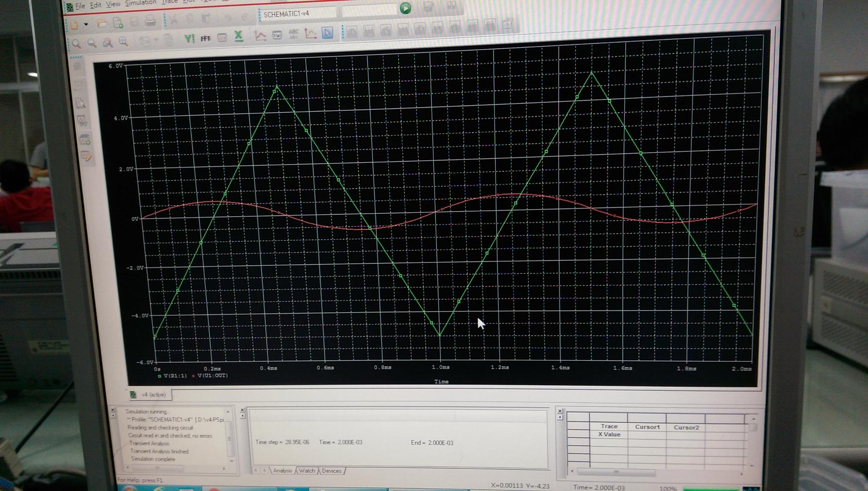Click the 'Time step = 28.95E-06' text
The image size is (868, 491).
coord(282,442)
